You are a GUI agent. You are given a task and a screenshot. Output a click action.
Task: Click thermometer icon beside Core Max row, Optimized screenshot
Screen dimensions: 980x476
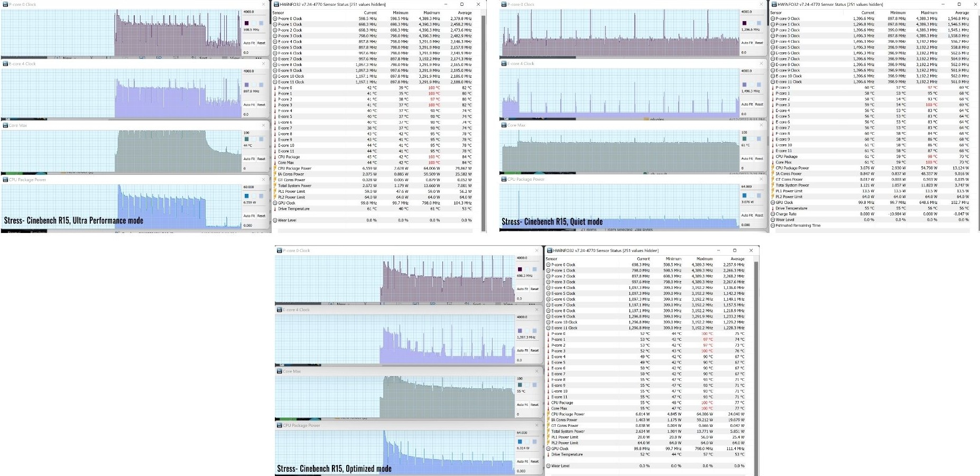549,408
